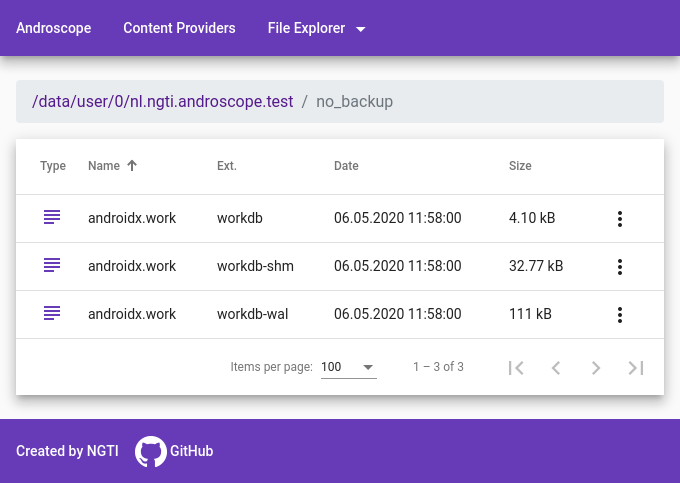Click the 1 – 3 of 3 range label
Image resolution: width=680 pixels, height=483 pixels.
click(x=438, y=367)
